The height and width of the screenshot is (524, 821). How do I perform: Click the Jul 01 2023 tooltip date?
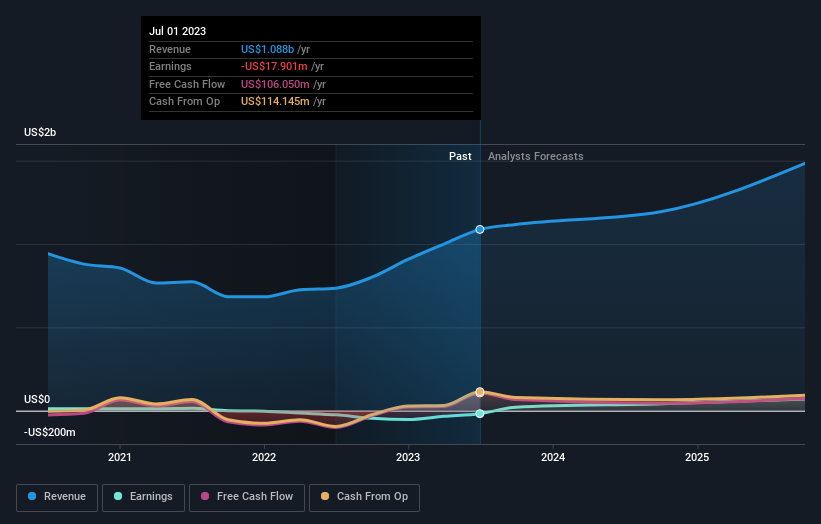point(177,31)
